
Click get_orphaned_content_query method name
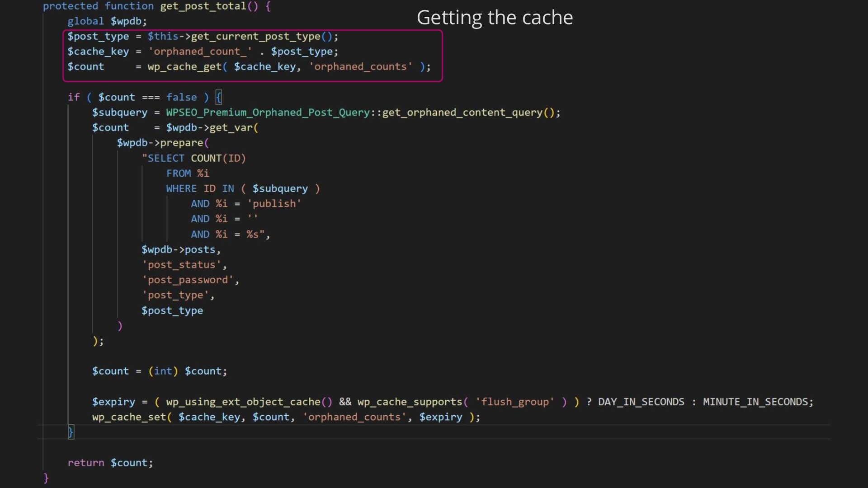(462, 113)
